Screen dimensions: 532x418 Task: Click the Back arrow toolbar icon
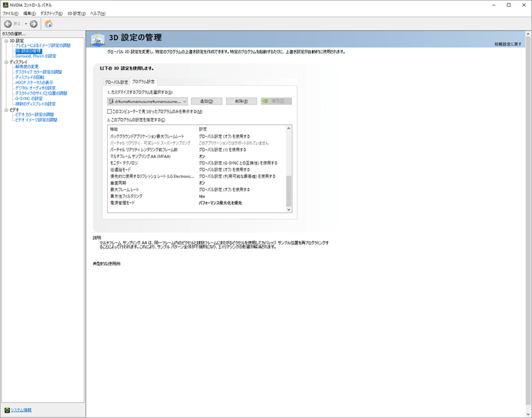click(x=8, y=24)
